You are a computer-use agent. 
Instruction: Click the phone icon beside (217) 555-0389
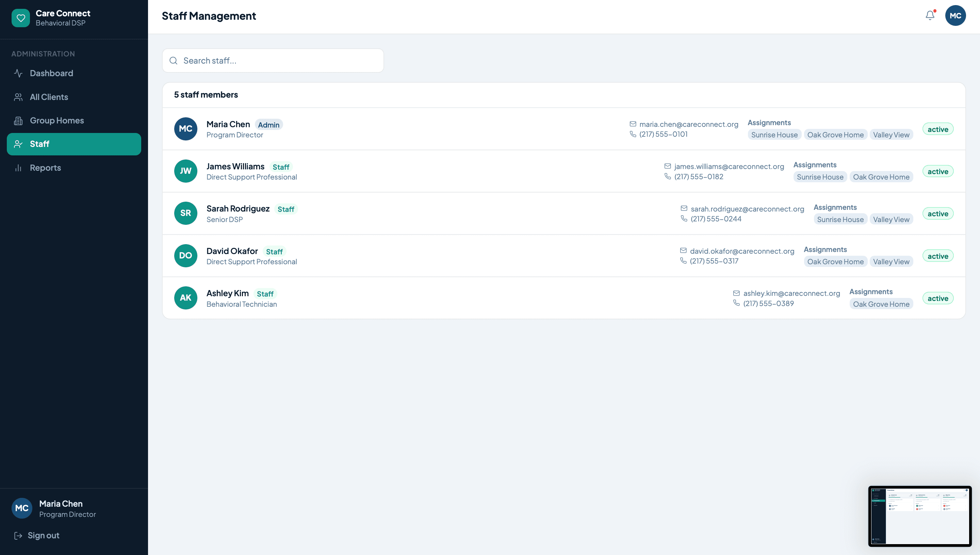[x=736, y=303]
